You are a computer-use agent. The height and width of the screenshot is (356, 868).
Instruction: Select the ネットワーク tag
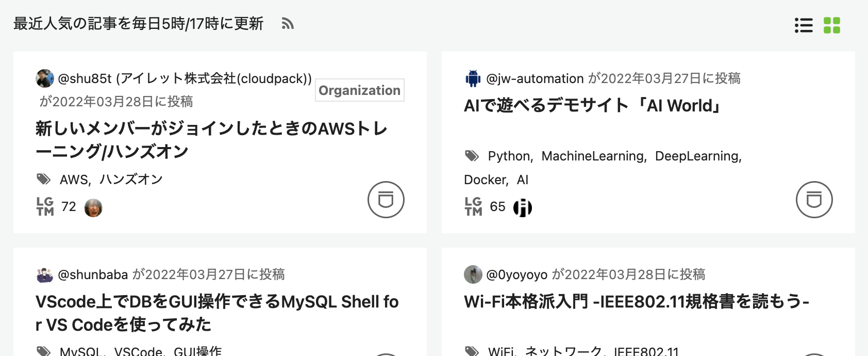coord(563,352)
